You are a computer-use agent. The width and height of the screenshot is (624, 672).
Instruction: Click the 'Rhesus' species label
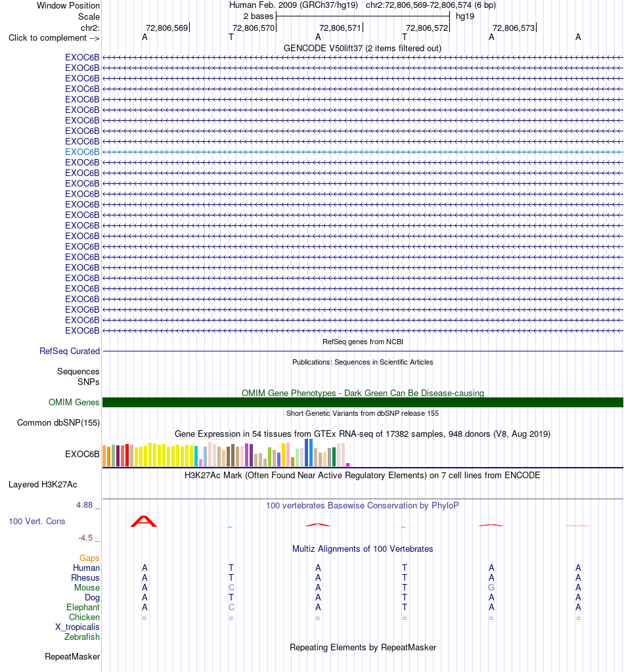85,577
